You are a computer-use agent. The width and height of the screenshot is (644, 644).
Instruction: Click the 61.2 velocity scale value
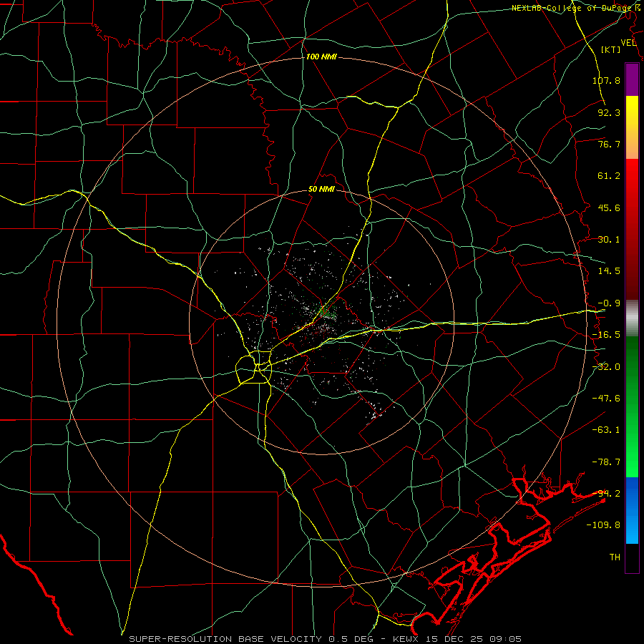tap(609, 176)
